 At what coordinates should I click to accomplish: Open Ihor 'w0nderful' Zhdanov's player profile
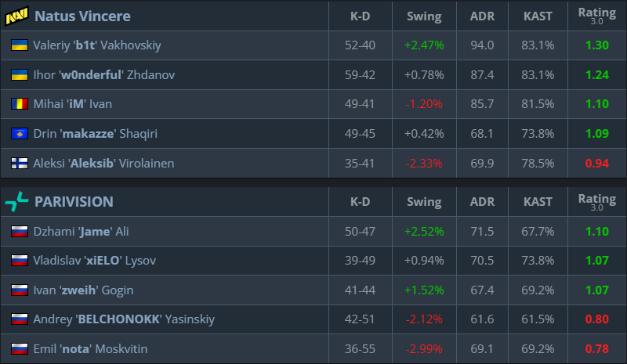103,75
